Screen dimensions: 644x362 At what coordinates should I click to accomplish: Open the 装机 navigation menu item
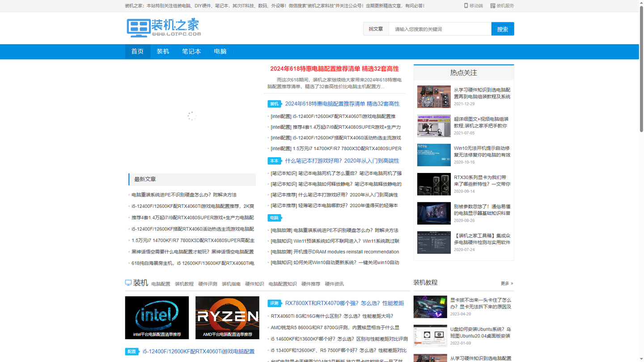[163, 51]
